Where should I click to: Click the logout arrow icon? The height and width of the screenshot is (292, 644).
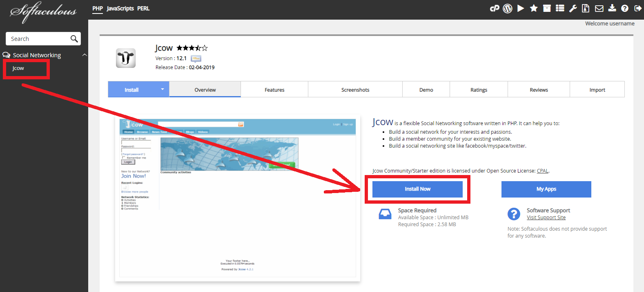pos(637,8)
